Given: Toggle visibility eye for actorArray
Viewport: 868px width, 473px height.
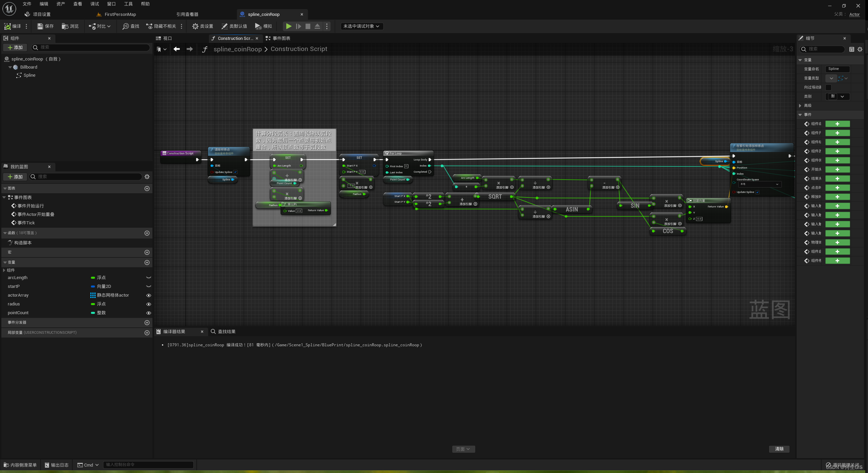Looking at the screenshot, I should pos(148,295).
